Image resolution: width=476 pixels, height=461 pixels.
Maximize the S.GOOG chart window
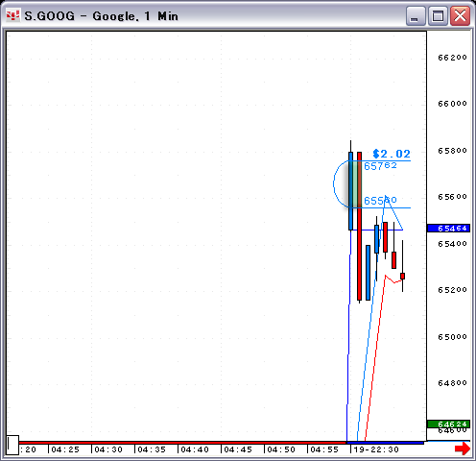pyautogui.click(x=438, y=15)
